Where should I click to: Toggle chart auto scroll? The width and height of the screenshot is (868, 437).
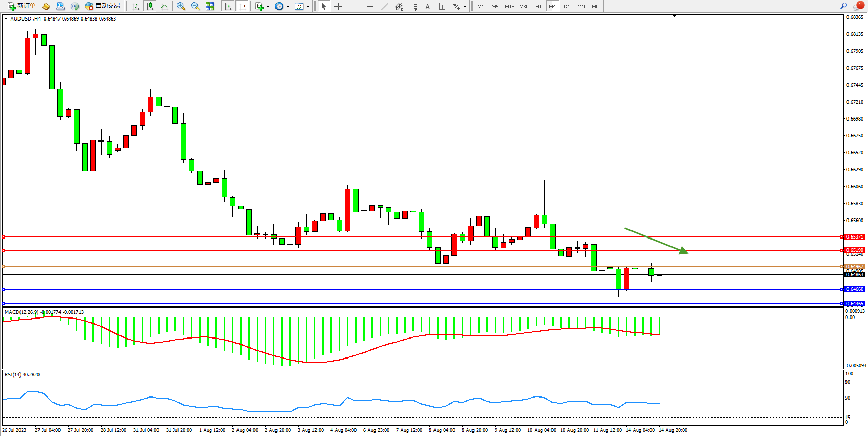point(228,6)
